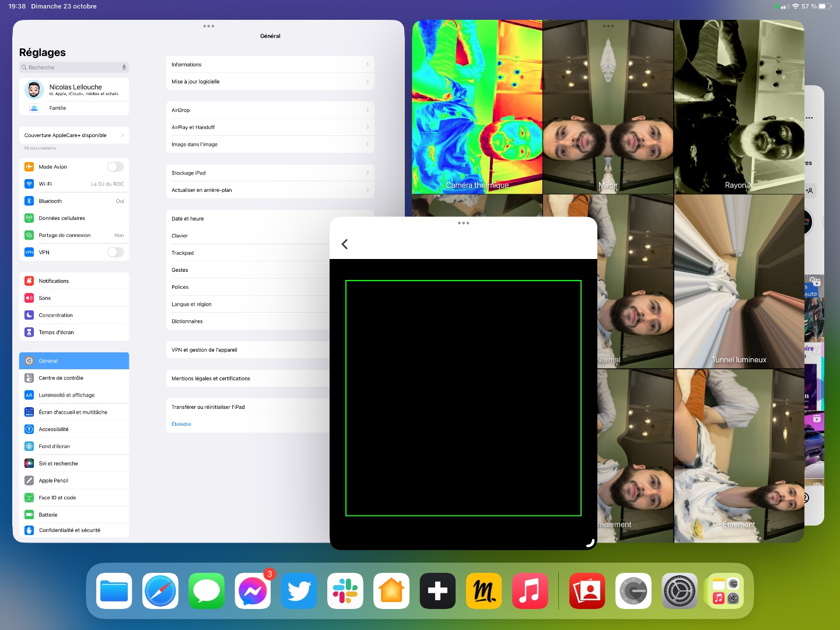This screenshot has width=840, height=630.
Task: Launch Messenger app in dock
Action: click(x=253, y=591)
